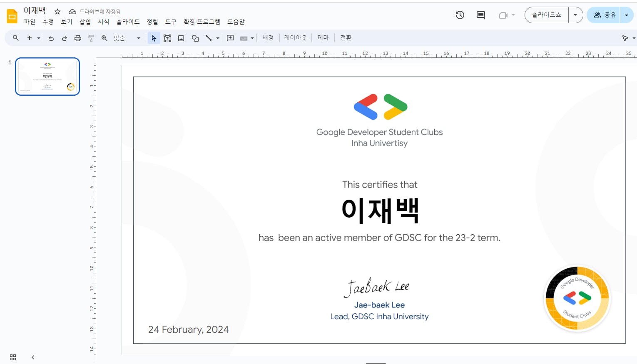Open the 슬라이드 menu
This screenshot has width=637, height=364.
coord(128,22)
